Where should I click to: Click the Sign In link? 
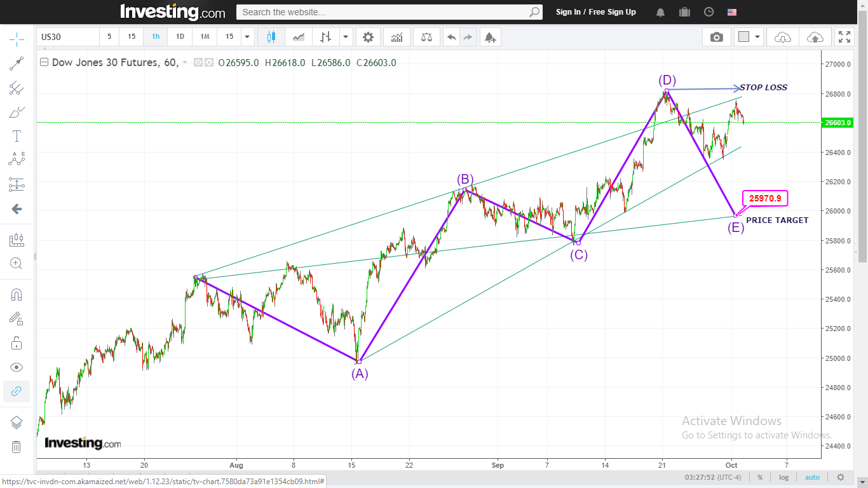568,12
